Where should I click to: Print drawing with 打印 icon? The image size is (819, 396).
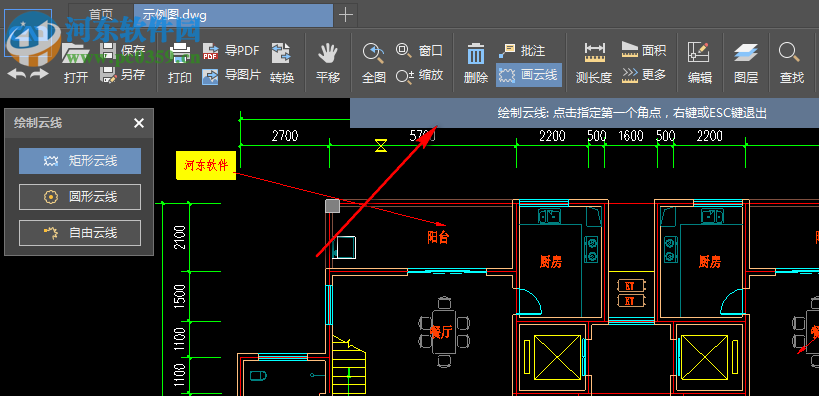(x=180, y=64)
